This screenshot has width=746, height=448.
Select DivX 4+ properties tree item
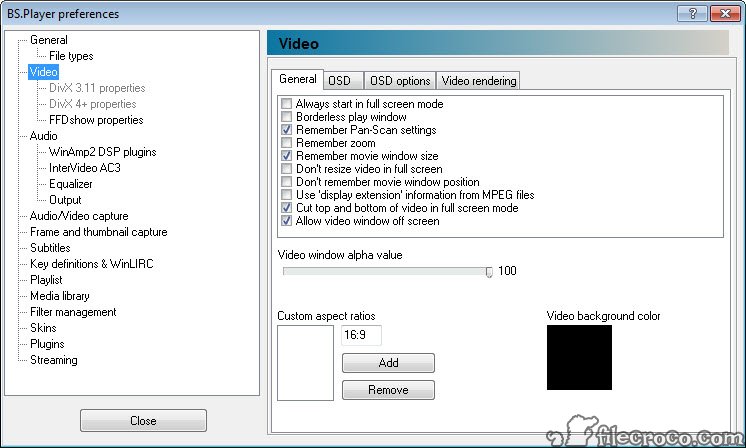[x=92, y=104]
